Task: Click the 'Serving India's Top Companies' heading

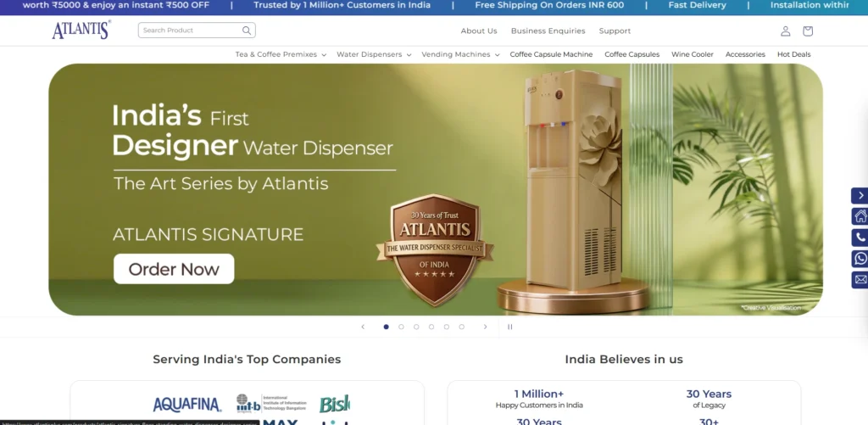Action: click(x=247, y=359)
